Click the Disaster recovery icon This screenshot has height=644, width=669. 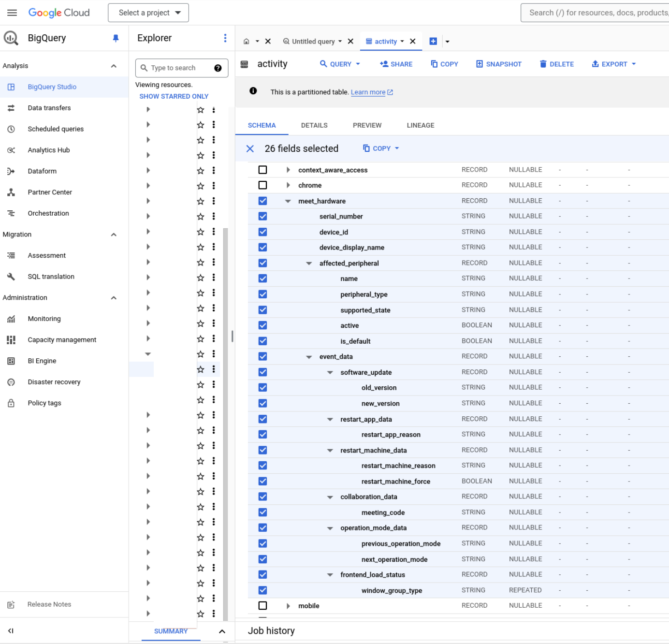[x=11, y=382]
